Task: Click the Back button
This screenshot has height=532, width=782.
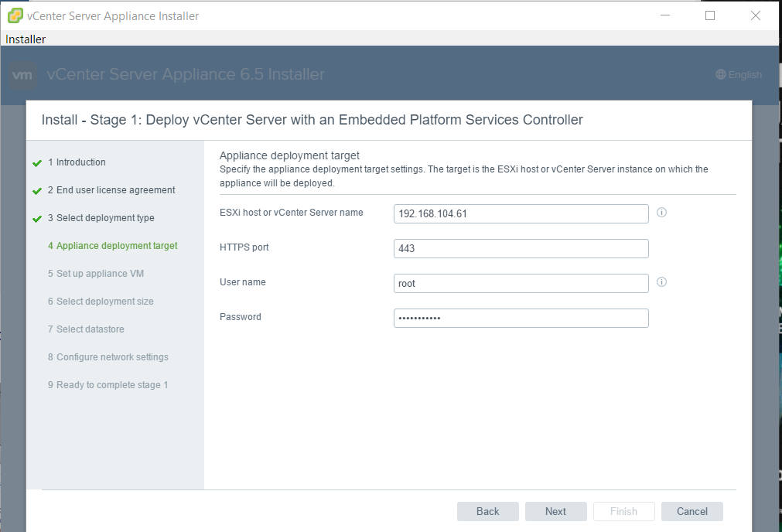Action: (488, 512)
